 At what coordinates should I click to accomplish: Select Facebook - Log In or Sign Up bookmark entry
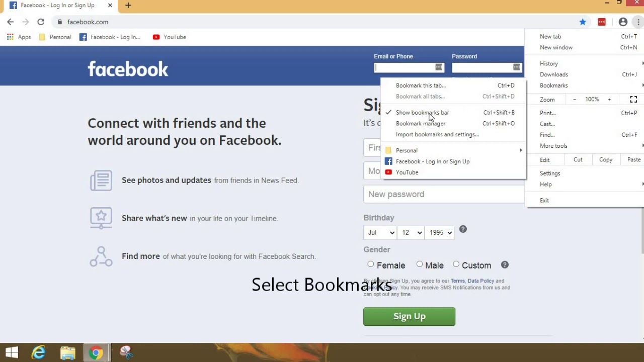[x=453, y=161]
